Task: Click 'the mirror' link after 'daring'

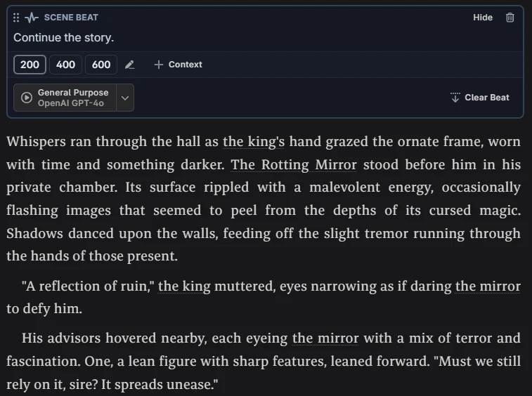Action: point(488,286)
